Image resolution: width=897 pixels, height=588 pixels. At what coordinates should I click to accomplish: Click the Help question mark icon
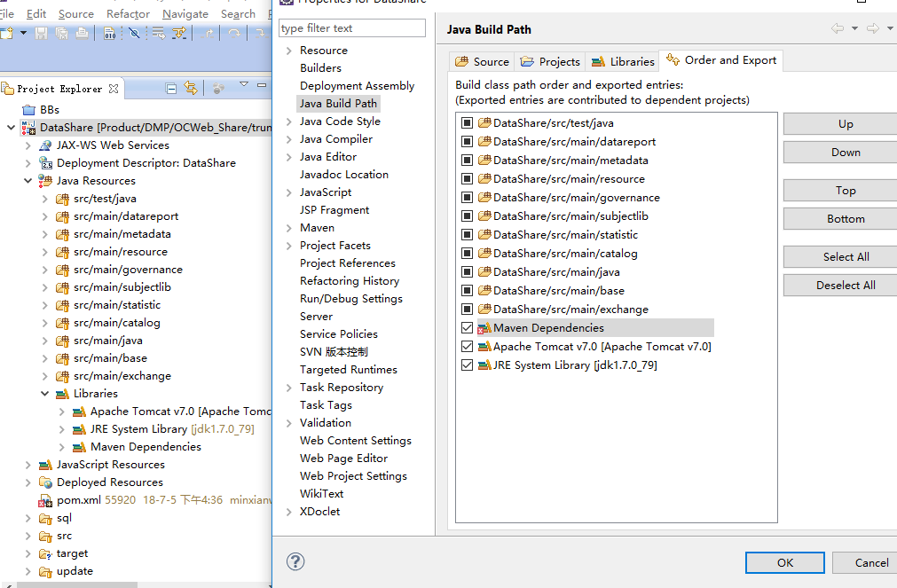click(x=295, y=561)
